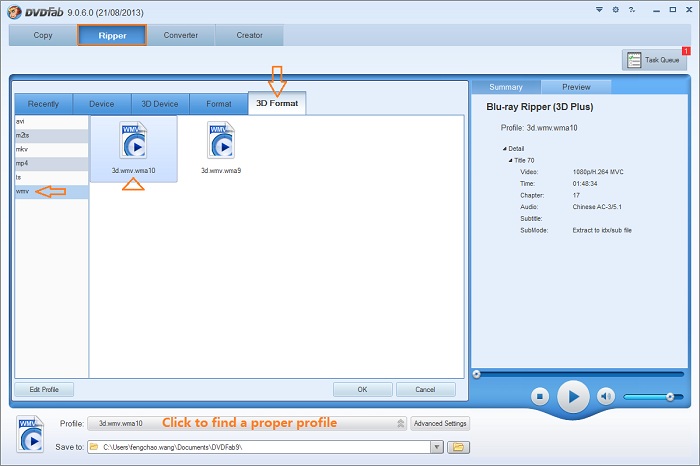Click the Profile field showing 3d.wmv.wma10

click(x=247, y=424)
